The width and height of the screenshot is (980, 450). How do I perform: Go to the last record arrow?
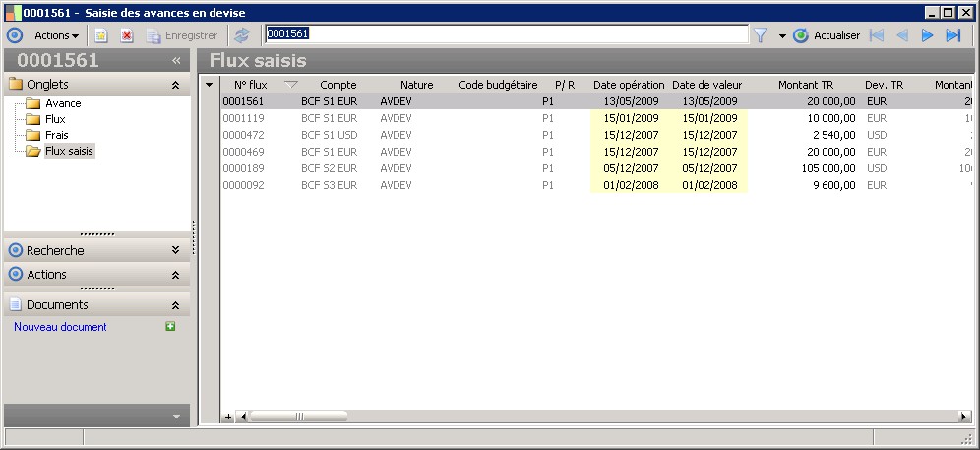pos(952,35)
